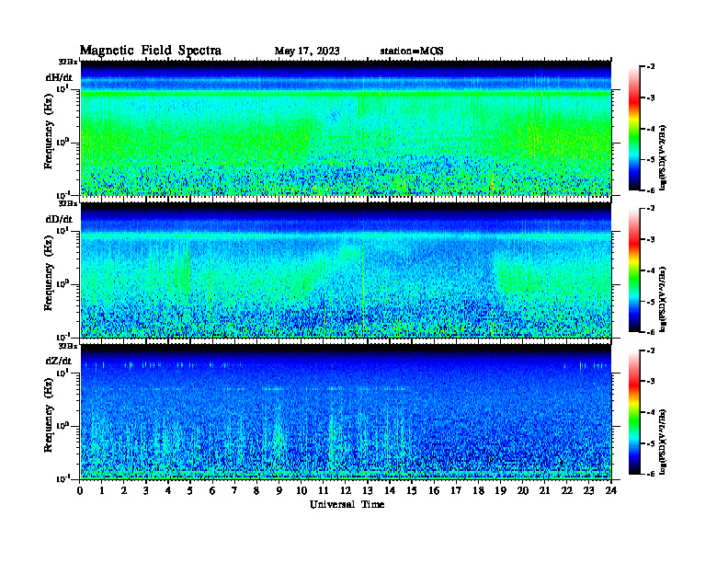Image resolution: width=728 pixels, height=563 pixels.
Task: Click hour 18 tick label on time axis
Action: coord(478,491)
